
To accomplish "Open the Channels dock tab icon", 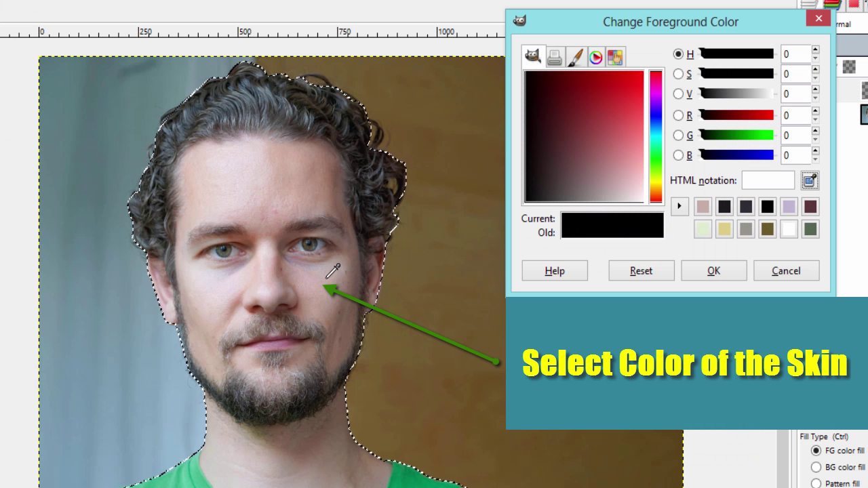I will [x=833, y=5].
